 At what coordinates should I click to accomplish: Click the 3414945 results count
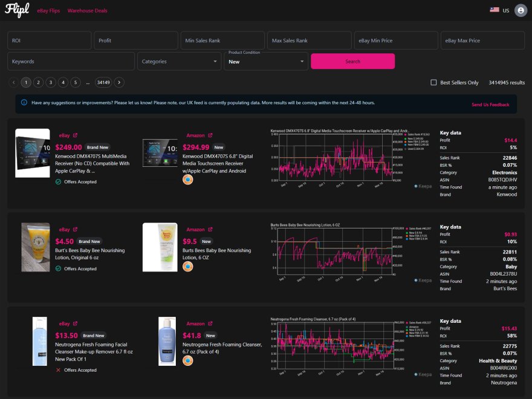click(x=507, y=82)
